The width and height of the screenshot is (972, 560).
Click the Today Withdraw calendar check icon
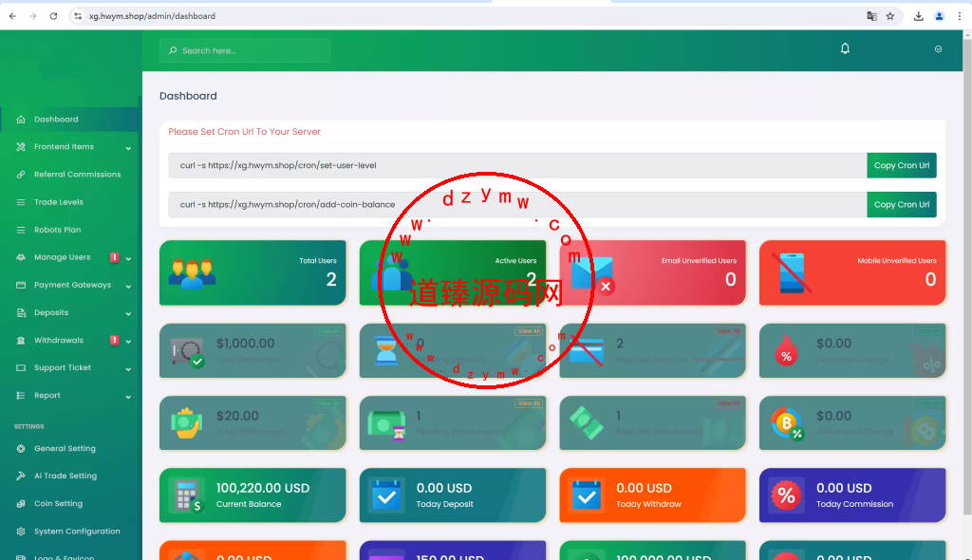pyautogui.click(x=587, y=495)
